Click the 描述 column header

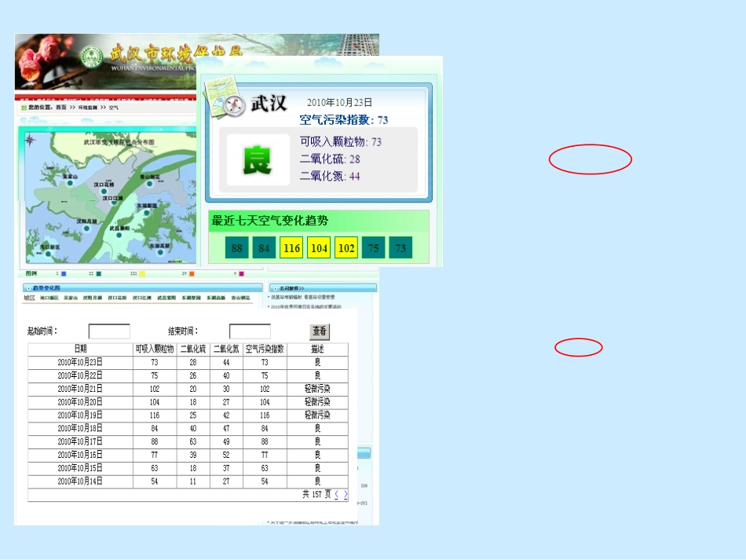coord(317,349)
